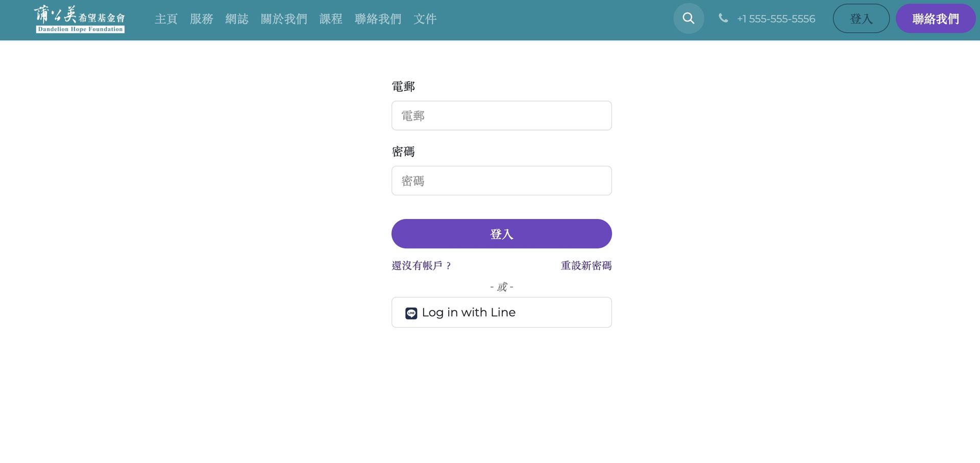Click the purple 聯絡我們 header button
The height and width of the screenshot is (463, 980).
pos(936,18)
